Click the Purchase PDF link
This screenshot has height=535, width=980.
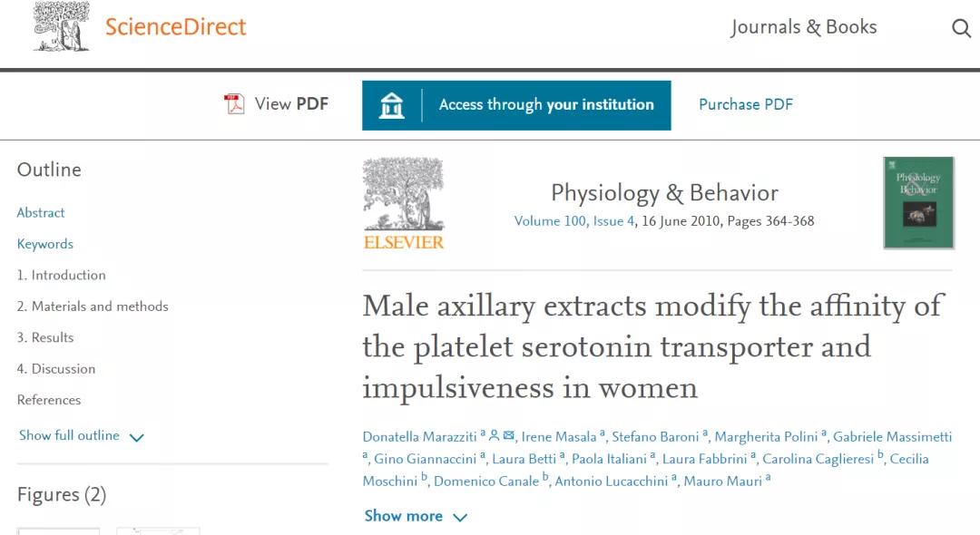745,104
